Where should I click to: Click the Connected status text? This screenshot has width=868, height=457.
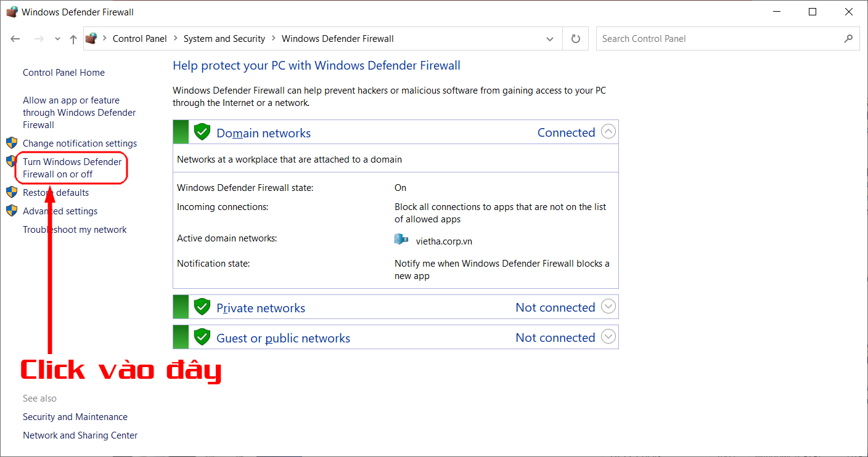567,132
